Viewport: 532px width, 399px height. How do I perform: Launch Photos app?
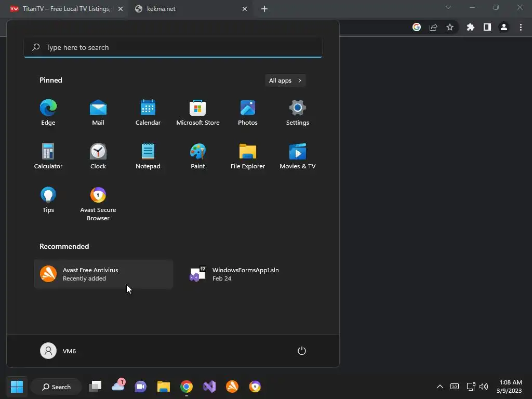[248, 113]
